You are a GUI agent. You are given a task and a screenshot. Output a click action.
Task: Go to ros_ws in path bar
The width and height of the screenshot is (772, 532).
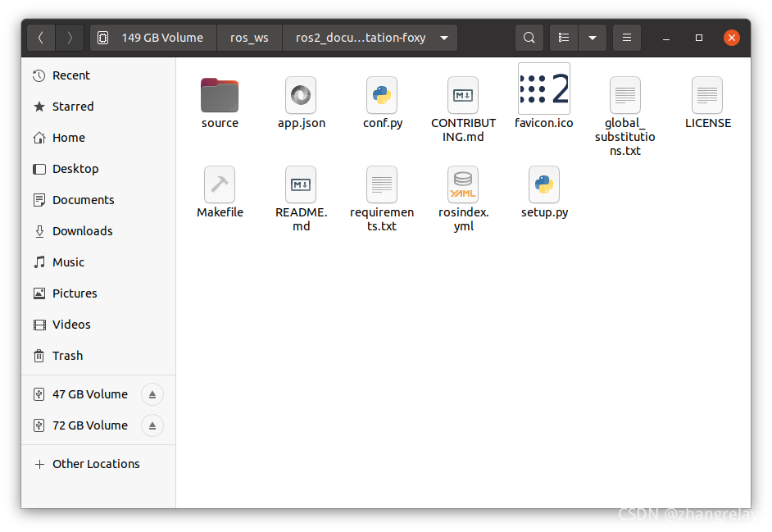tap(249, 38)
